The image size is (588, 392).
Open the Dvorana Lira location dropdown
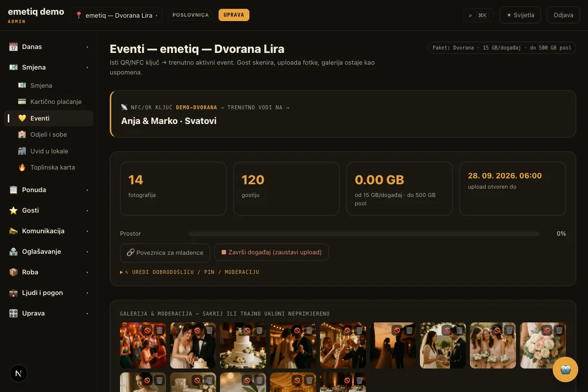point(117,15)
